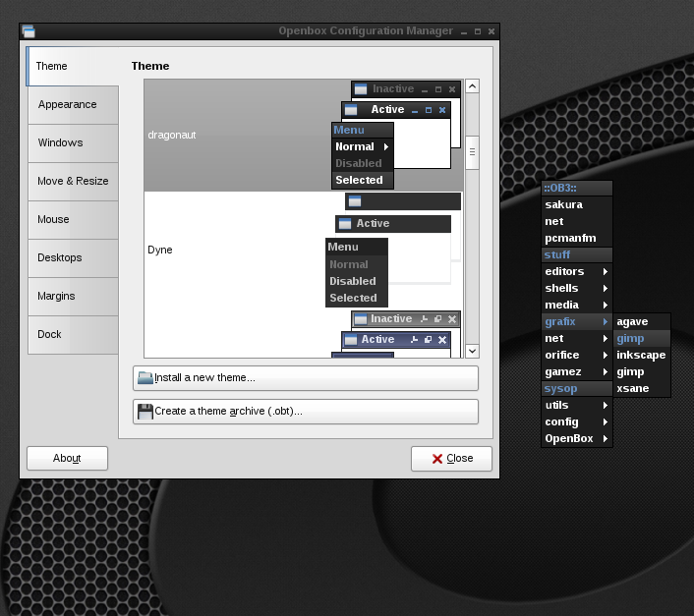Click the theme list scroll up arrow
Image resolution: width=694 pixels, height=616 pixels.
coord(472,86)
